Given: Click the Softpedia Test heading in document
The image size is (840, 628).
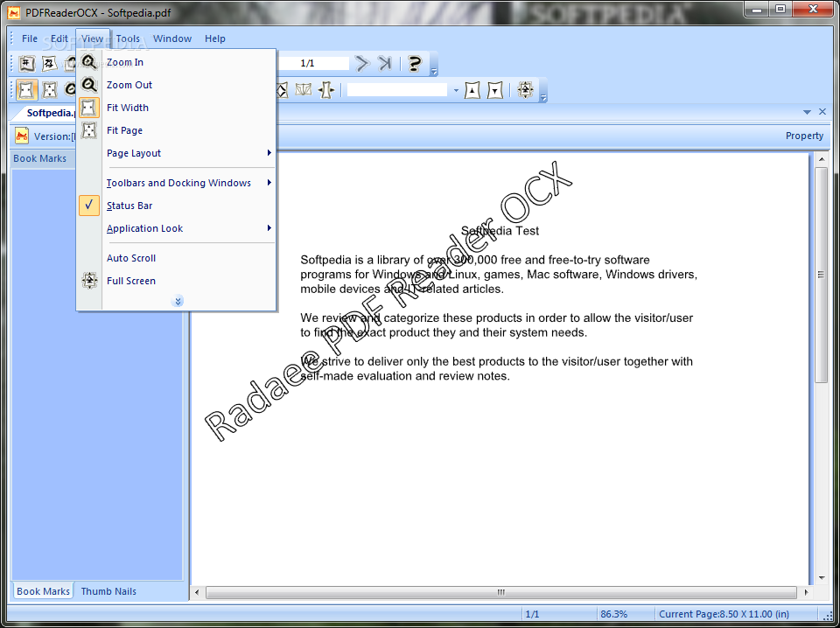Looking at the screenshot, I should 500,231.
